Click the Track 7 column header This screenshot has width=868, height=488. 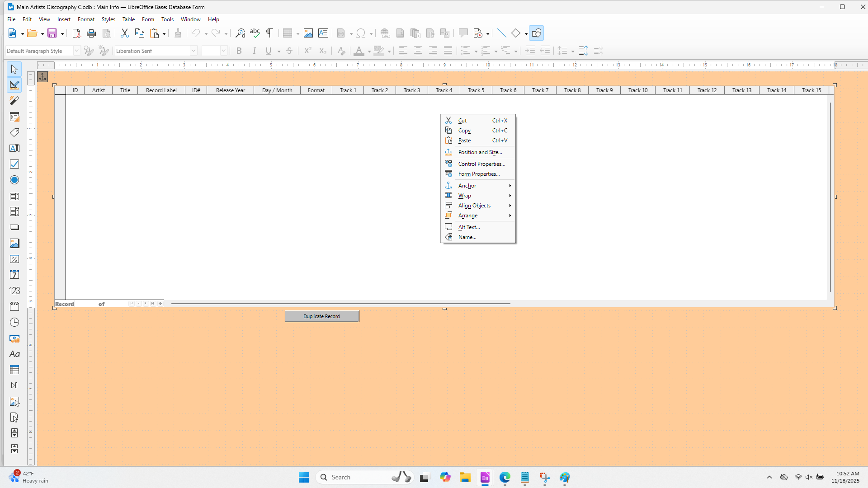pyautogui.click(x=540, y=90)
